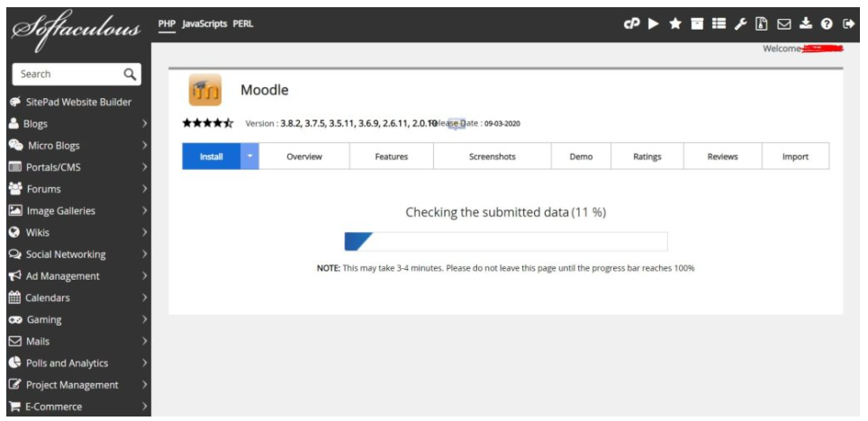Click the SitePad Website Builder palette icon

click(x=14, y=102)
